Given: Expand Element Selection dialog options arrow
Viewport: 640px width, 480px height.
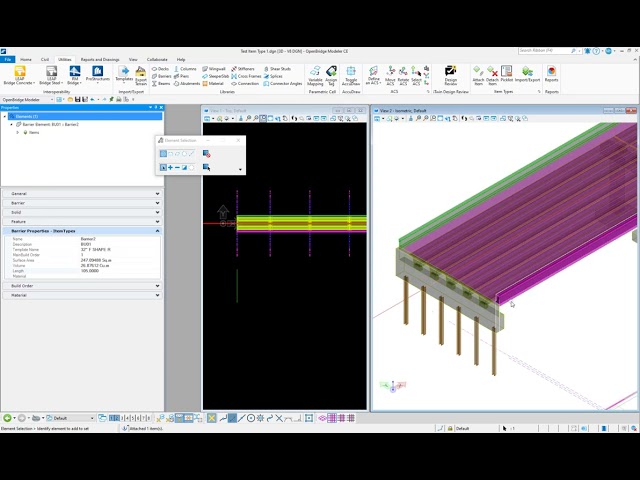Looking at the screenshot, I should (x=240, y=169).
